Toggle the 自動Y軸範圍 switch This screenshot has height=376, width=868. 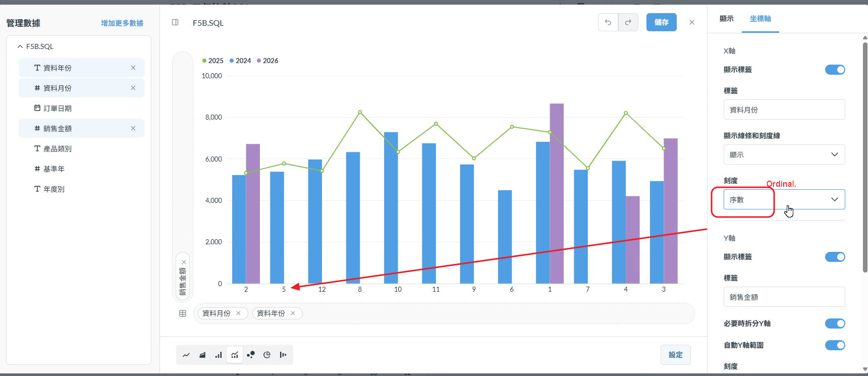[835, 345]
